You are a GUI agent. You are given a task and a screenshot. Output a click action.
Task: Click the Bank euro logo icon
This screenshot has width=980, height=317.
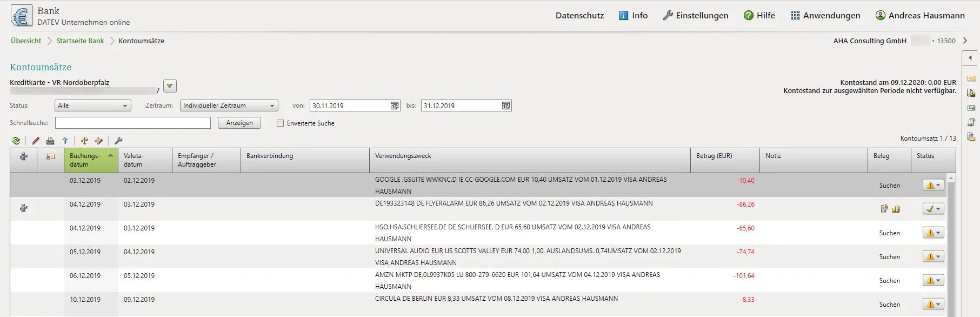pos(22,16)
